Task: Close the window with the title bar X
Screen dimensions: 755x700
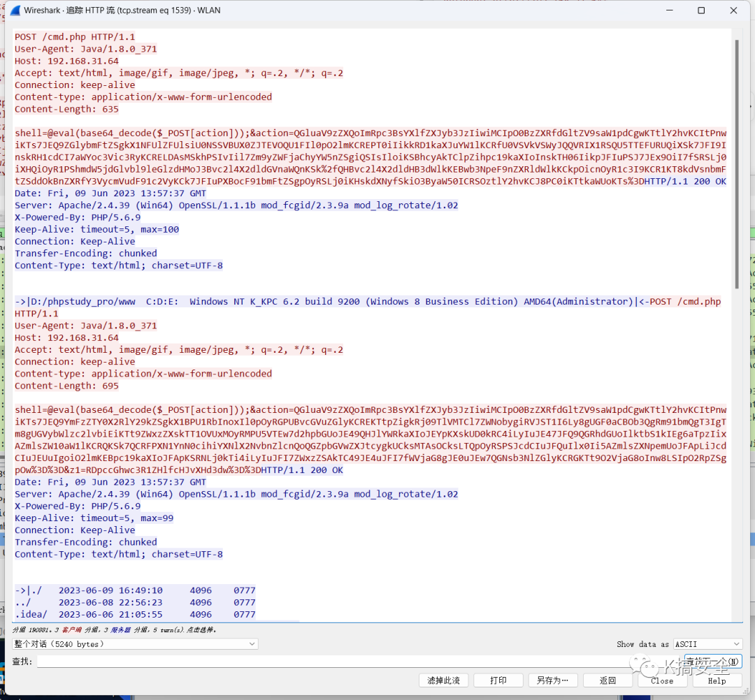Action: point(733,10)
